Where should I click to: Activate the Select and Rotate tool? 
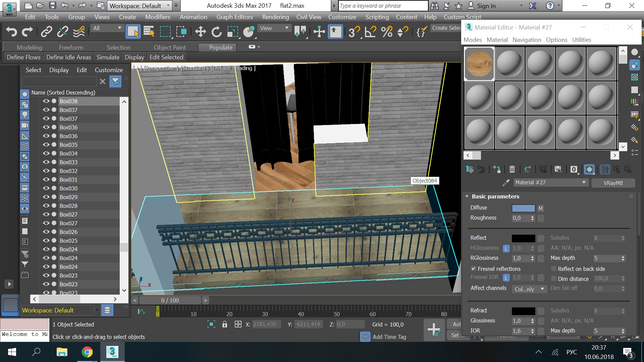point(216,32)
